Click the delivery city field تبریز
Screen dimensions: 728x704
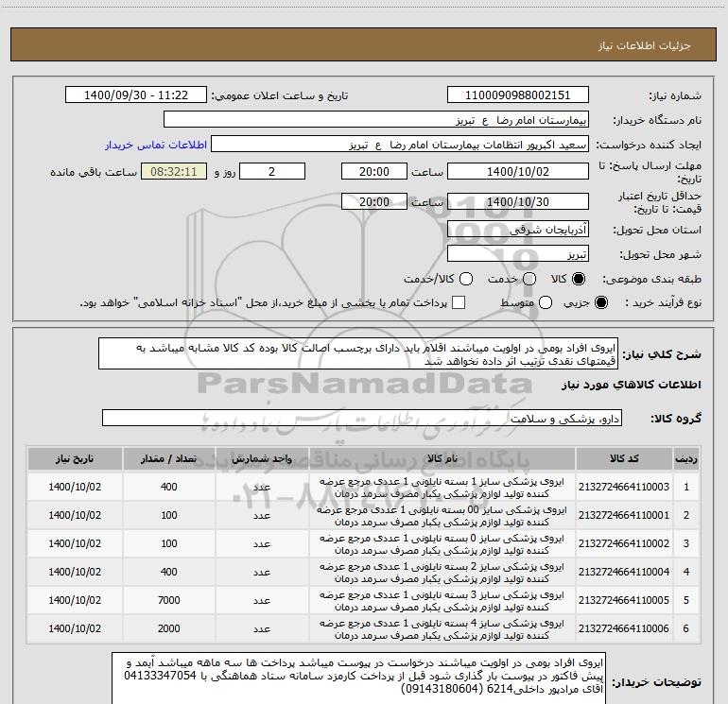click(518, 253)
